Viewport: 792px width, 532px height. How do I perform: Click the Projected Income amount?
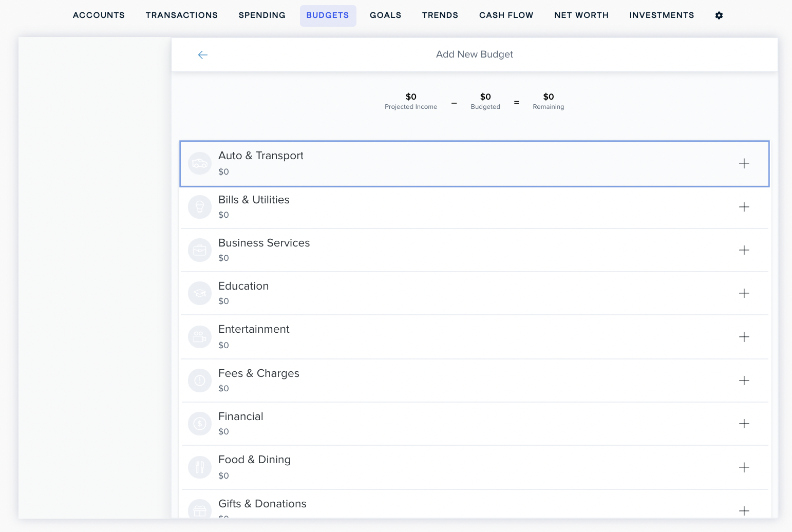pos(411,97)
